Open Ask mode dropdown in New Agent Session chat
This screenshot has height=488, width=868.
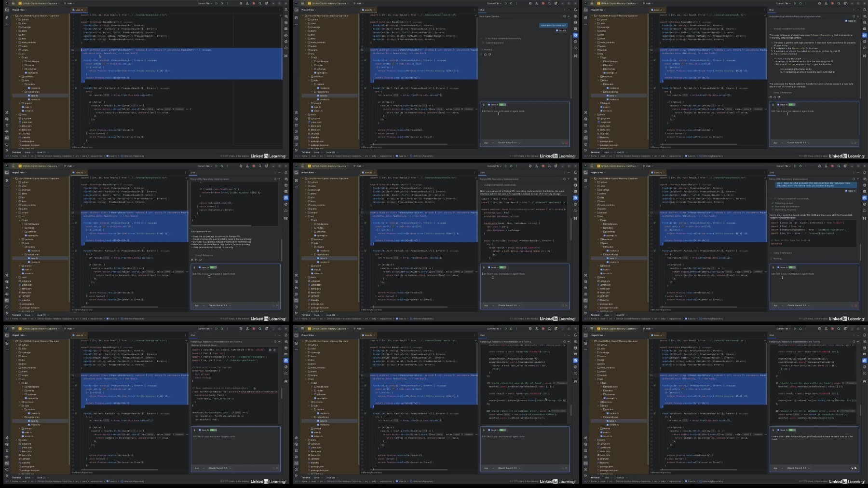pos(488,143)
